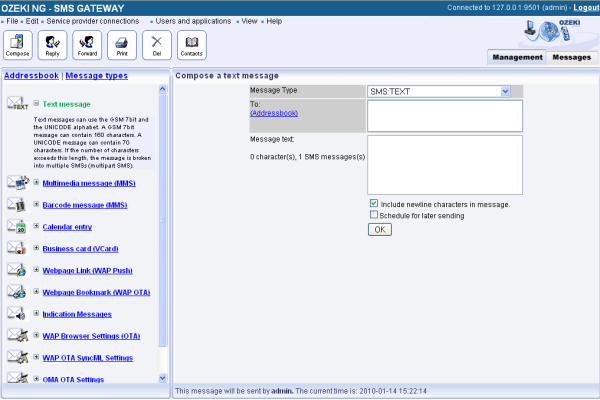Open the File menu
This screenshot has height=400, width=600.
click(12, 21)
